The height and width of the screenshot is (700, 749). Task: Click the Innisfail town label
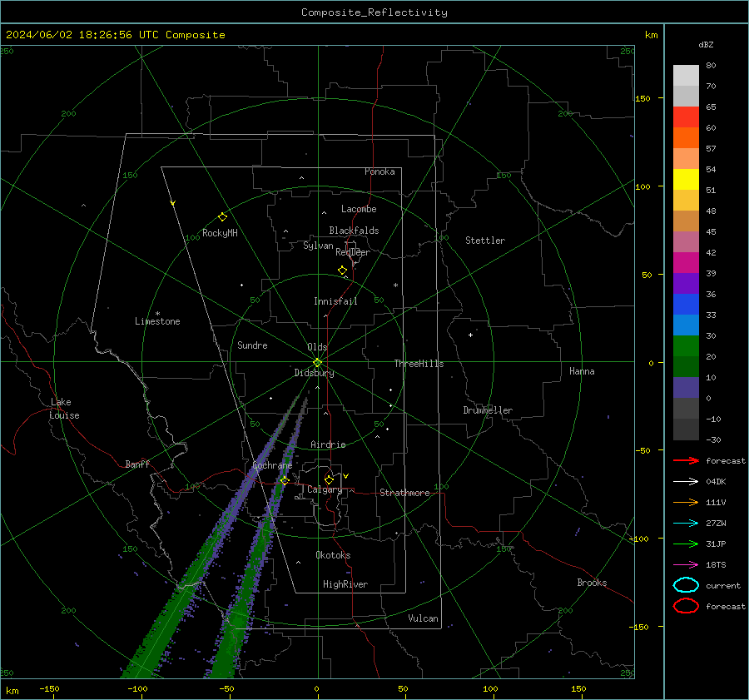tap(335, 301)
